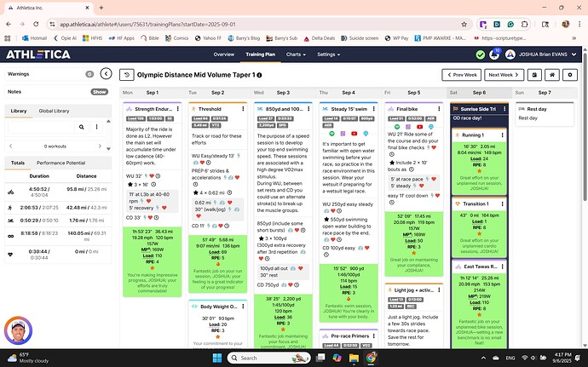
Task: Play YouTube video on Final bike card
Action: click(419, 127)
